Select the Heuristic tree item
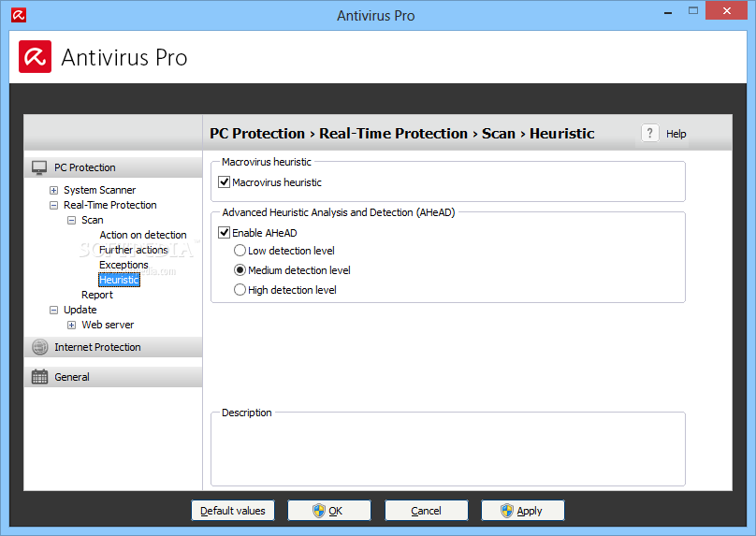The width and height of the screenshot is (756, 536). pyautogui.click(x=119, y=280)
